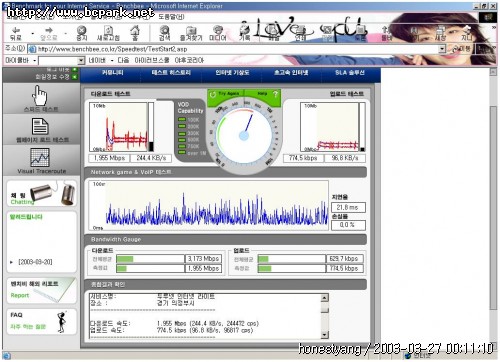Click the Try Again refresh icon
This screenshot has width=500, height=362.
[x=213, y=95]
